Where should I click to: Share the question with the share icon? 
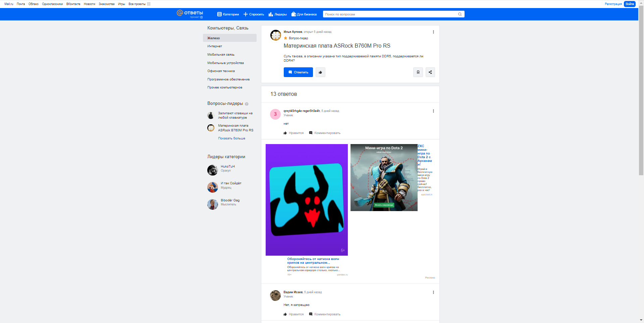(x=430, y=72)
